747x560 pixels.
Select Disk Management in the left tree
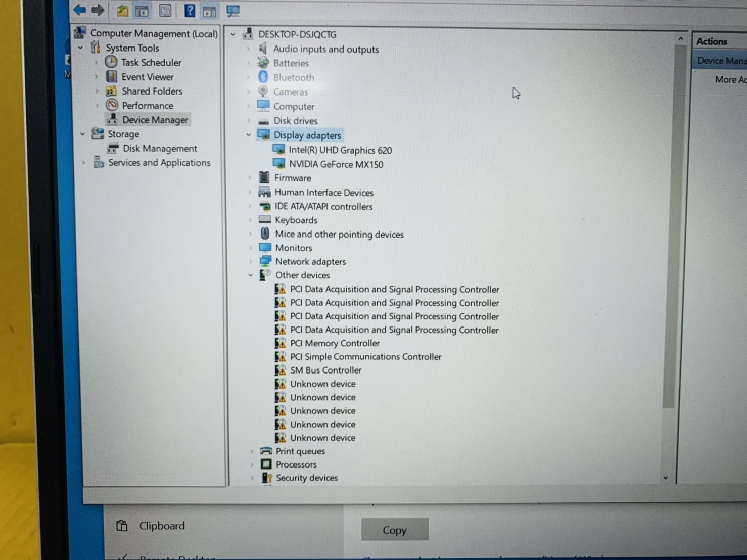[159, 149]
